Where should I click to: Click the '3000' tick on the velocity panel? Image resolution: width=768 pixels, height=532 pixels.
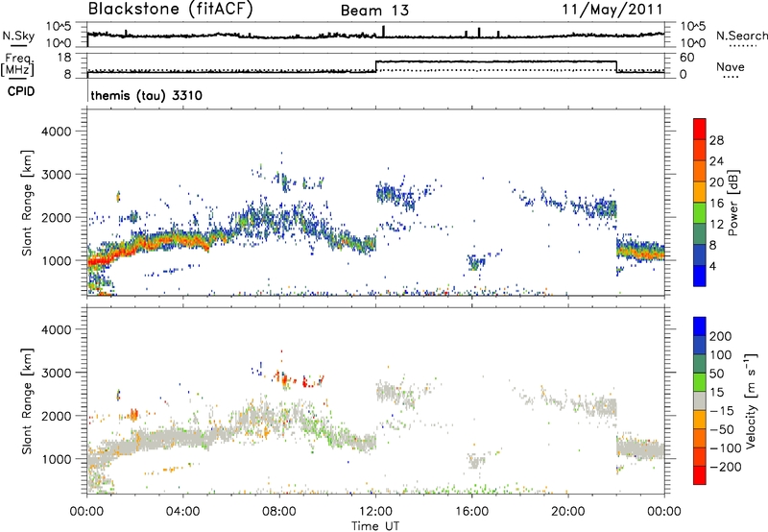(56, 373)
